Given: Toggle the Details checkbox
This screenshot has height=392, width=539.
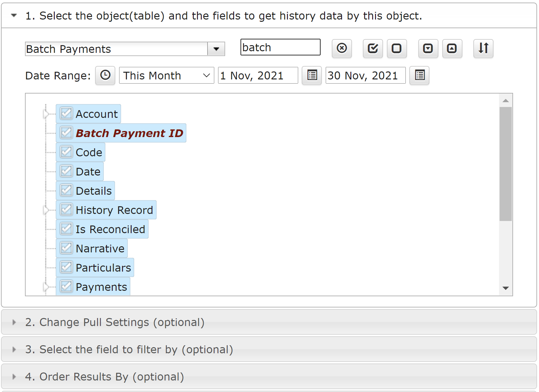Looking at the screenshot, I should click(x=66, y=190).
